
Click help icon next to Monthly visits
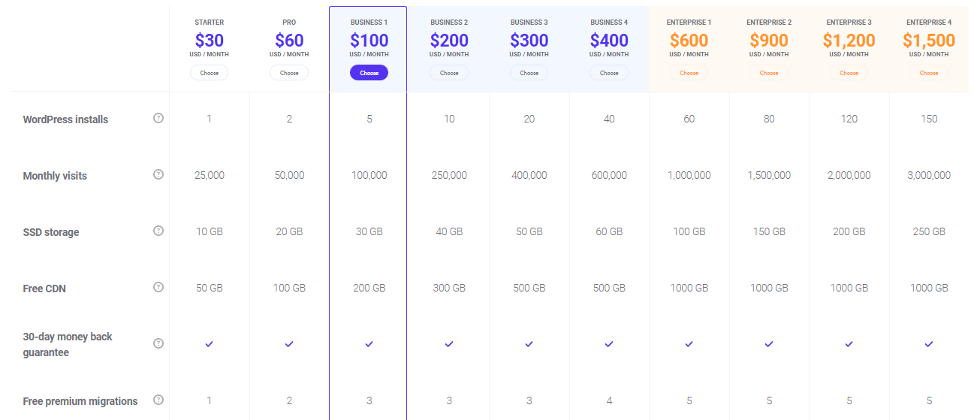[x=158, y=174]
